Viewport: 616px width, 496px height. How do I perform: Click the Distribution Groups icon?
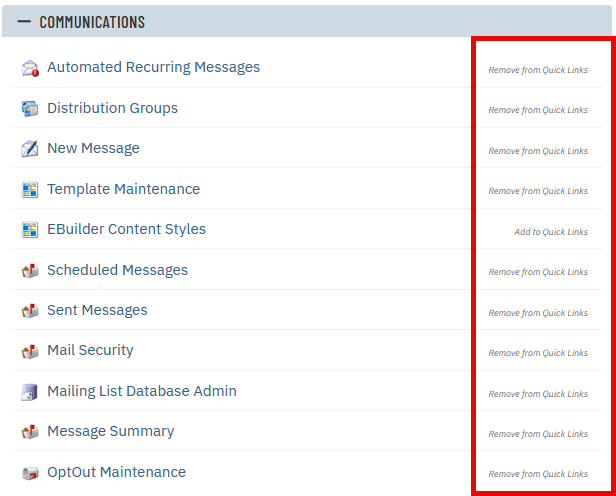click(30, 109)
